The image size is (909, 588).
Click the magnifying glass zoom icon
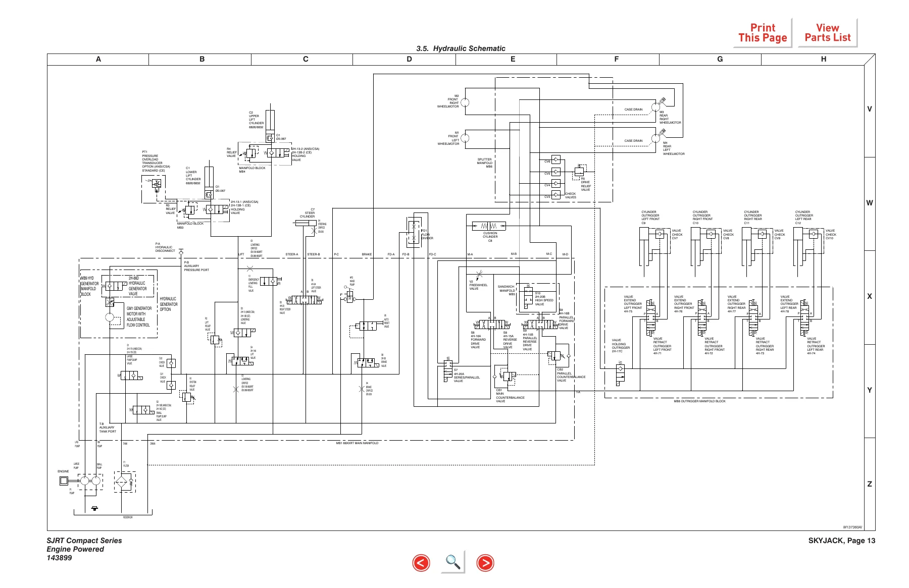[453, 562]
